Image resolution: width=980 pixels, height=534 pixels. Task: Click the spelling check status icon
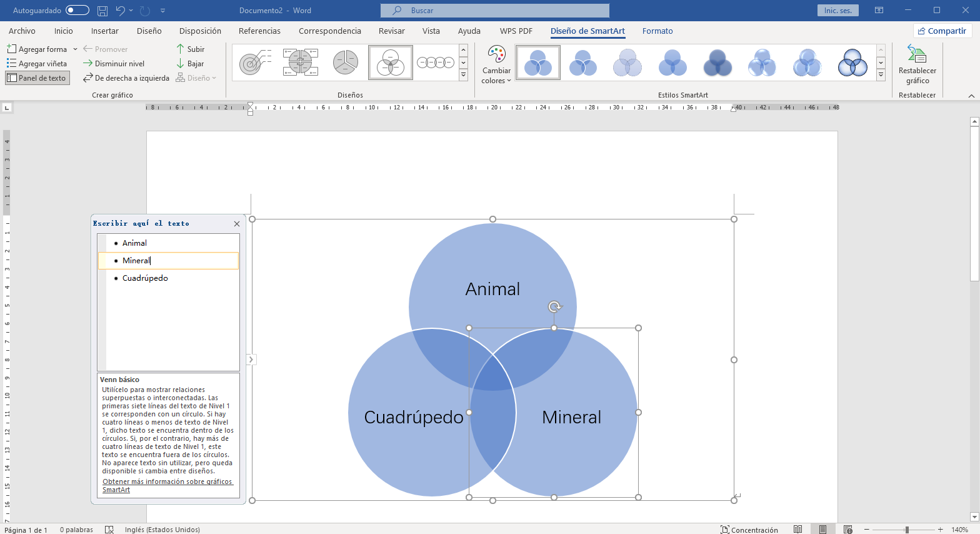pos(109,530)
